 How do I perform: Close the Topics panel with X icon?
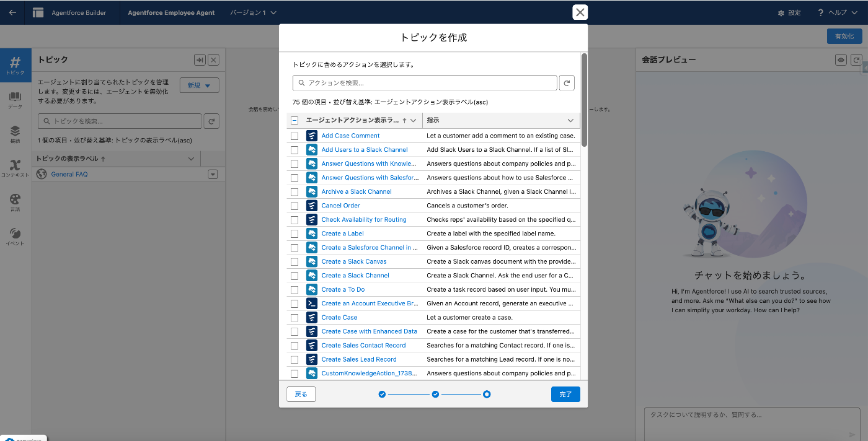(x=213, y=60)
